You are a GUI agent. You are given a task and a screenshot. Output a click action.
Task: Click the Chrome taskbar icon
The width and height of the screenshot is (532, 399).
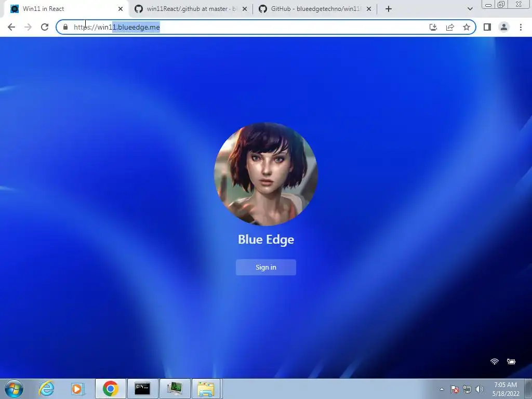click(110, 389)
